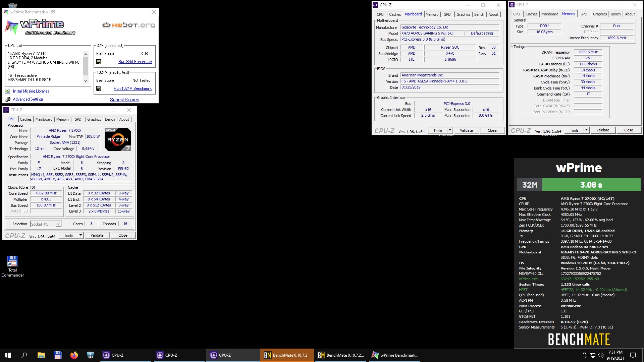Open the notification center icon
Image resolution: width=644 pixels, height=362 pixels.
pyautogui.click(x=633, y=355)
